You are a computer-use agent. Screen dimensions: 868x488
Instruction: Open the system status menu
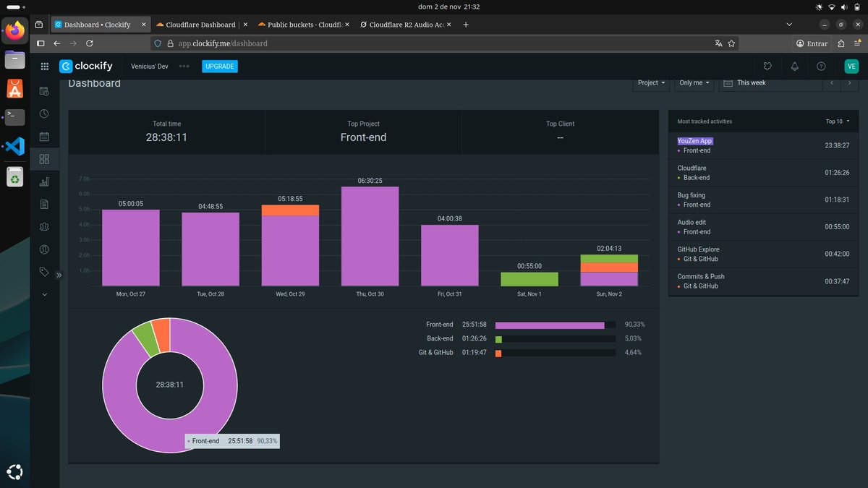(x=838, y=7)
